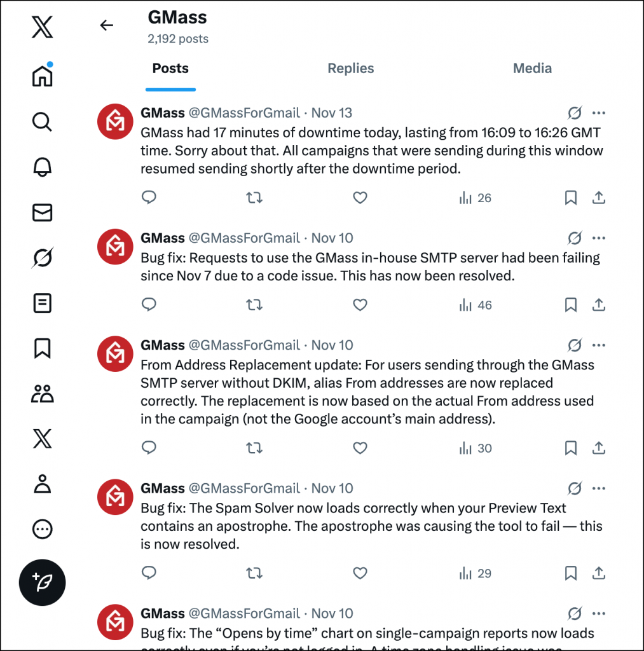This screenshot has height=651, width=644.
Task: Open more menu on Spam Solver post
Action: [x=598, y=489]
